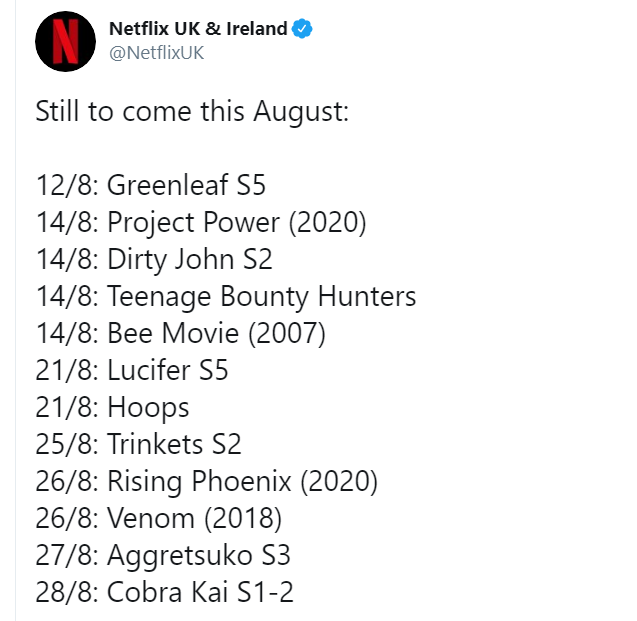Viewport: 637px width, 621px height.
Task: Click the Lucifer S5 line
Action: point(132,370)
